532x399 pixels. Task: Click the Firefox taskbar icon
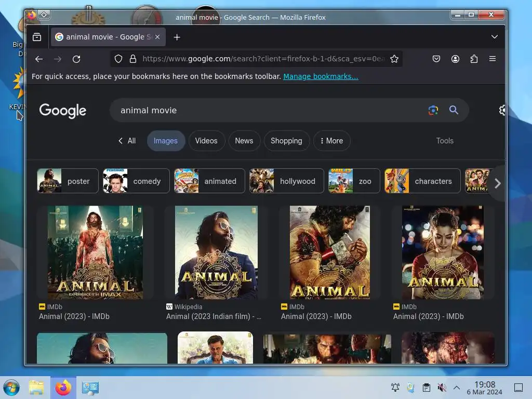point(63,388)
